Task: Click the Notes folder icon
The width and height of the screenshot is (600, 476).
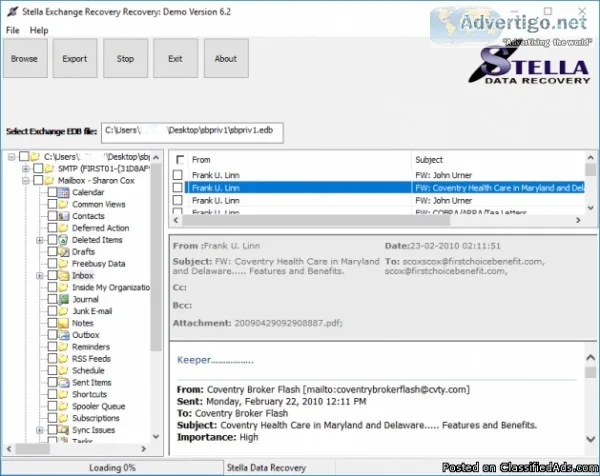Action: (64, 323)
